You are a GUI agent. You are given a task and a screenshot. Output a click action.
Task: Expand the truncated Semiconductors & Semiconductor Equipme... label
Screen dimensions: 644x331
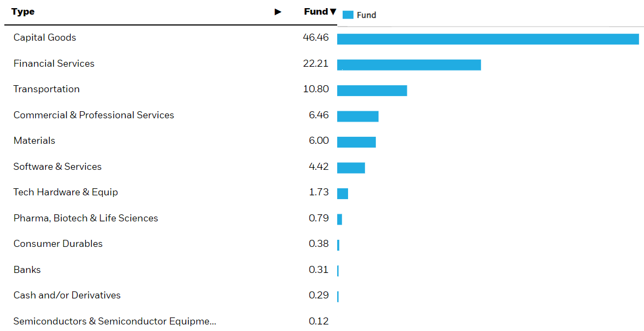115,321
